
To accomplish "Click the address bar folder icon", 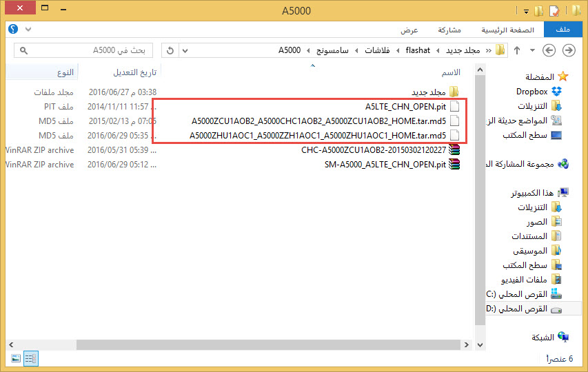I will pos(500,50).
